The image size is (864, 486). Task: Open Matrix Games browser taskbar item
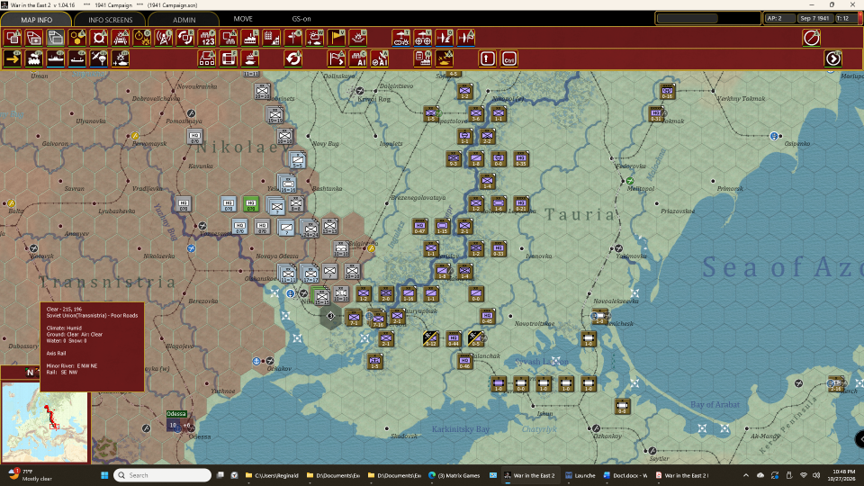click(x=454, y=475)
